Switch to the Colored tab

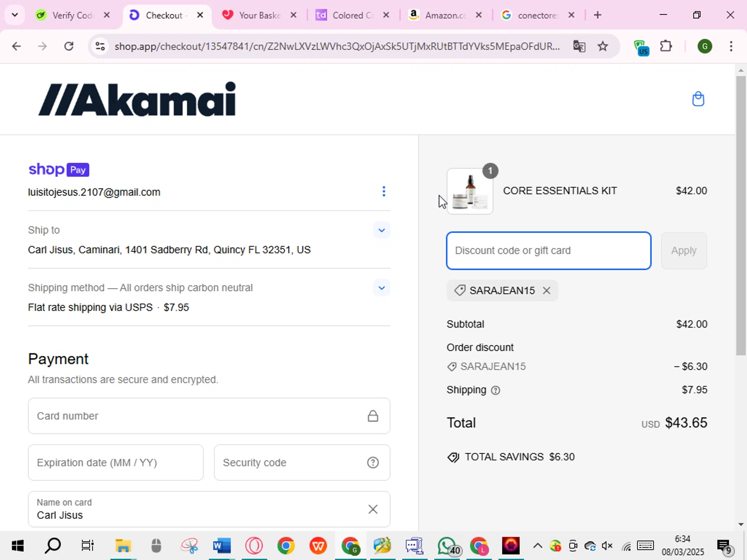[x=353, y=15]
